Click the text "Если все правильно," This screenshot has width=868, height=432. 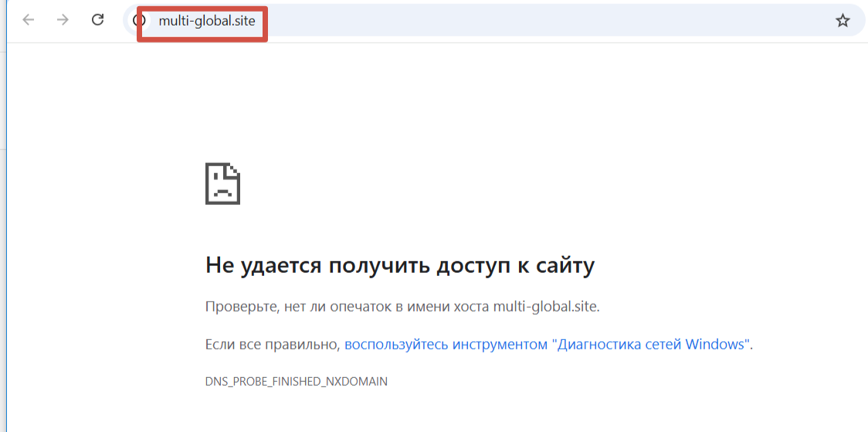click(x=273, y=345)
